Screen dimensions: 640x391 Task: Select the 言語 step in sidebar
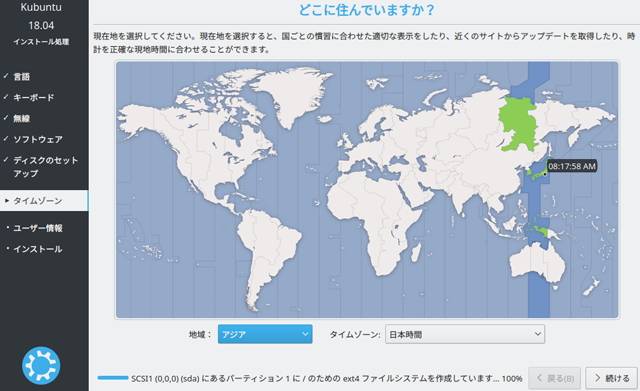[x=22, y=76]
